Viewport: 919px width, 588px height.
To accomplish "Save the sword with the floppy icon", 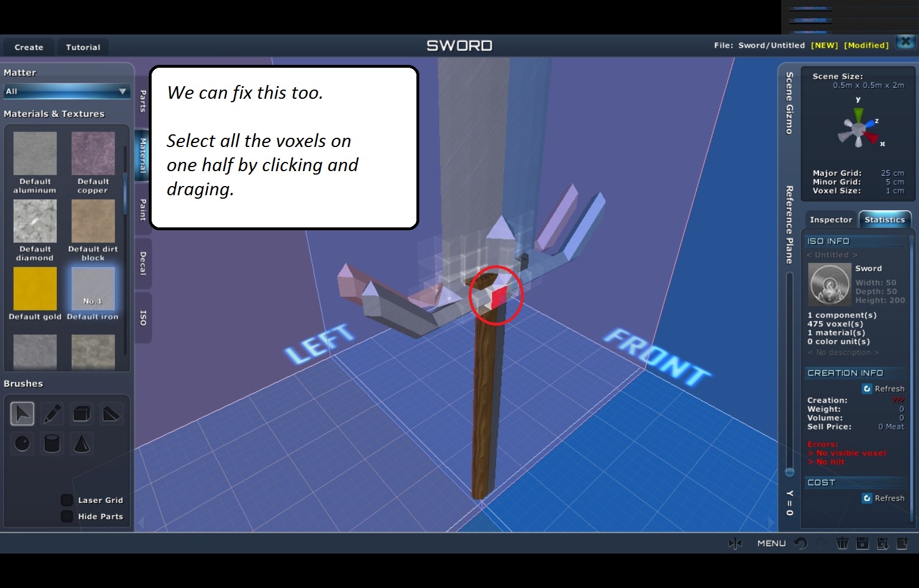I will (863, 543).
